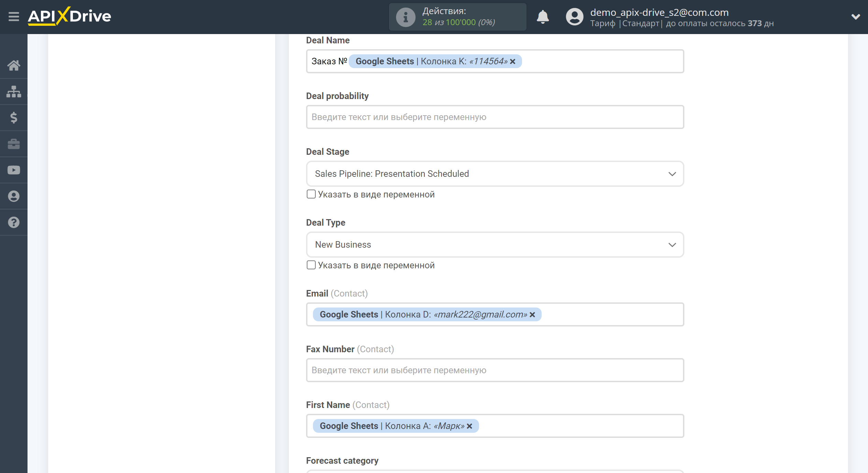Open the profile sidebar icon
This screenshot has height=473, width=868.
(14, 196)
